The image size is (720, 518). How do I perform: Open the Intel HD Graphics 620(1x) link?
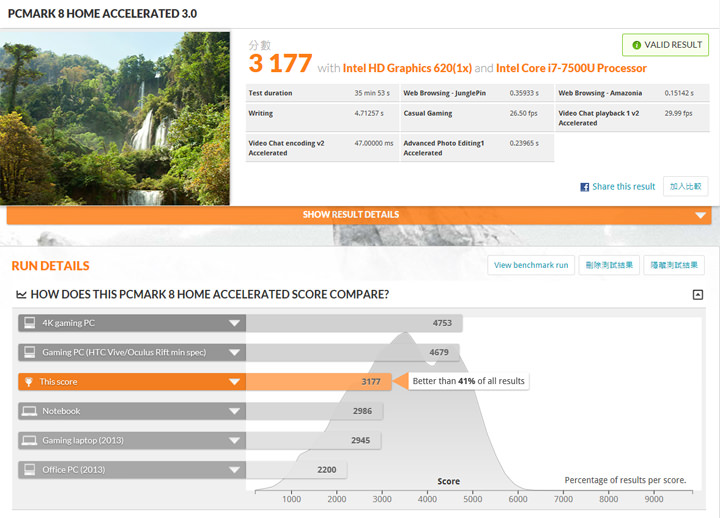click(407, 69)
